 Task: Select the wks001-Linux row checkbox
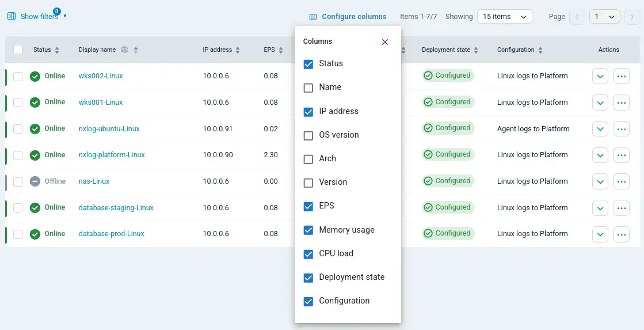(x=18, y=103)
